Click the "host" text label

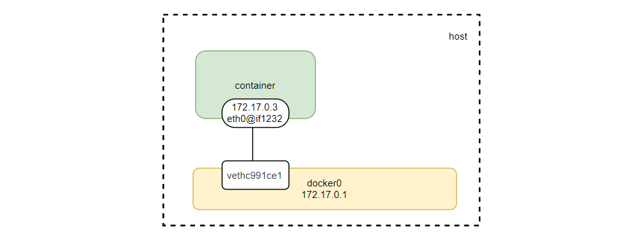click(458, 36)
